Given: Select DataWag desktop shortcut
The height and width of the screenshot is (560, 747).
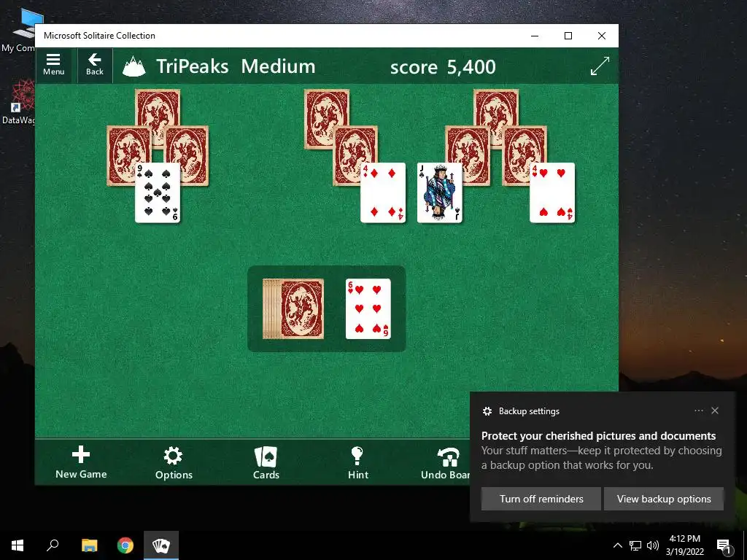Looking at the screenshot, I should click(x=18, y=102).
